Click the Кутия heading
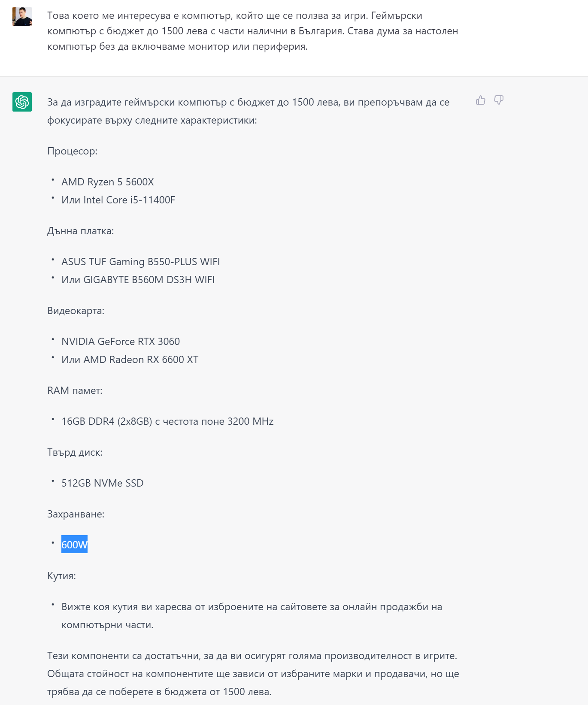 pos(61,576)
